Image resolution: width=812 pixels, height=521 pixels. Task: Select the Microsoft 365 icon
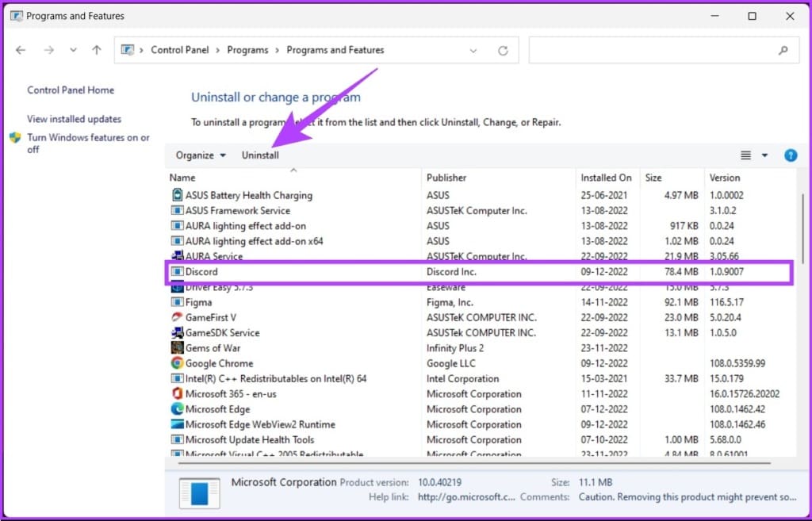coord(177,394)
